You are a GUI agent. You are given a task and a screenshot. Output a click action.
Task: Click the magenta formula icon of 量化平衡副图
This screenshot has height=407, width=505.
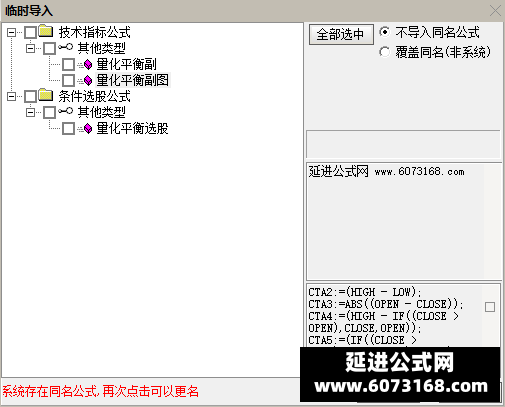[88, 80]
